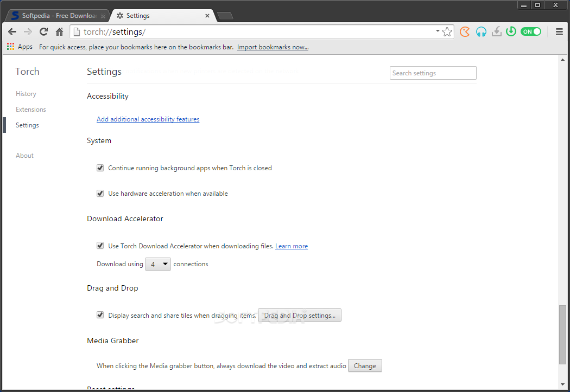570x392 pixels.
Task: Open Add additional accessibility features link
Action: [148, 119]
